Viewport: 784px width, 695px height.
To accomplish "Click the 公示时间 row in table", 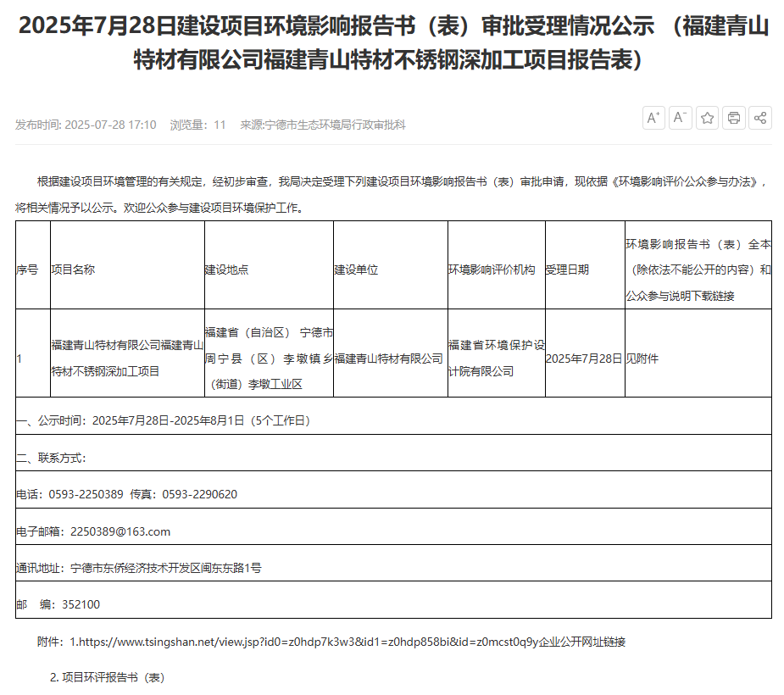I will tap(164, 420).
